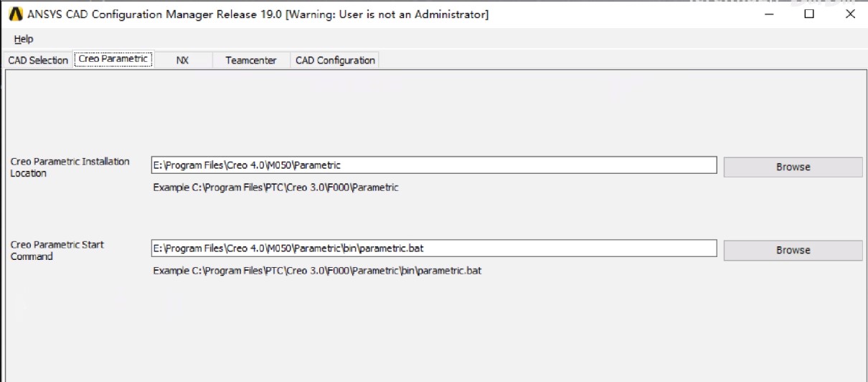868x382 pixels.
Task: Maximize the Configuration Manager window
Action: click(x=809, y=14)
